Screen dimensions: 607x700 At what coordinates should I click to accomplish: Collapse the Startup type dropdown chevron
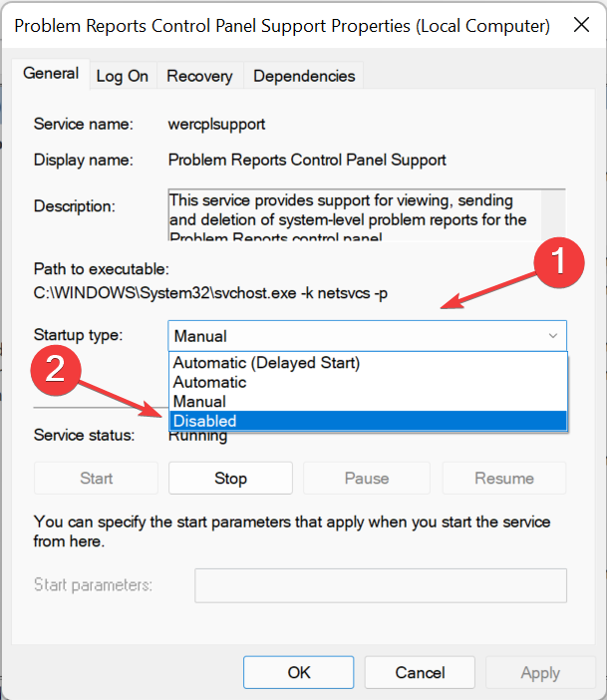tap(553, 336)
